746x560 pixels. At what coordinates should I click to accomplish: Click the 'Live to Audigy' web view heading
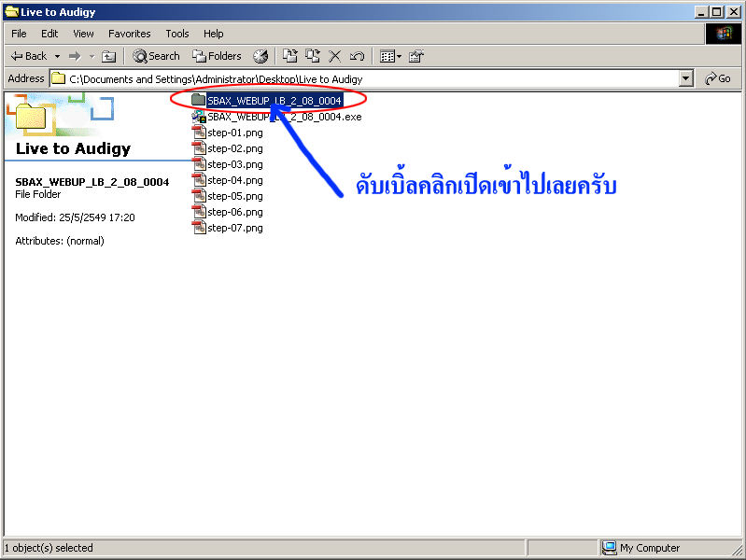[73, 148]
